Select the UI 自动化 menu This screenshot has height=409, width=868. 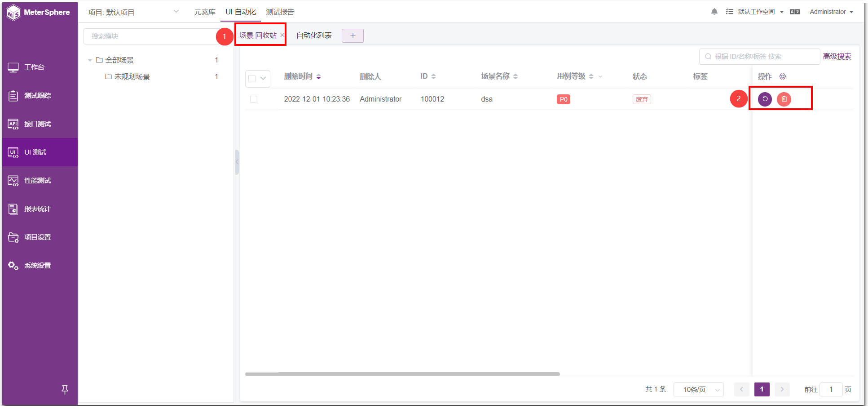pos(241,12)
